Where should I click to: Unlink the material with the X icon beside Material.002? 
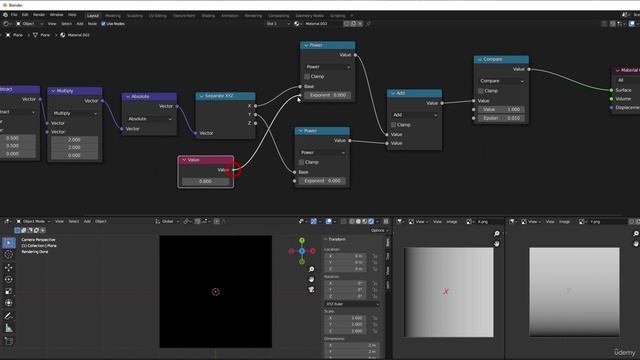pyautogui.click(x=360, y=24)
